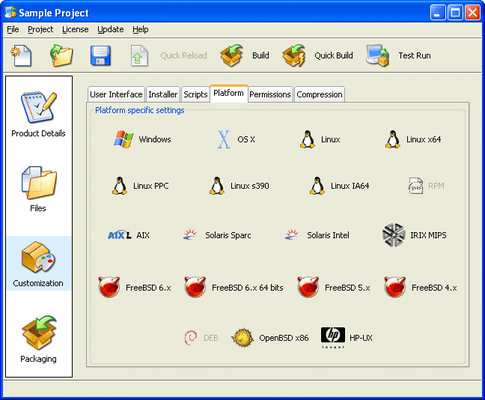
Task: Open the Project menu
Action: coord(40,30)
